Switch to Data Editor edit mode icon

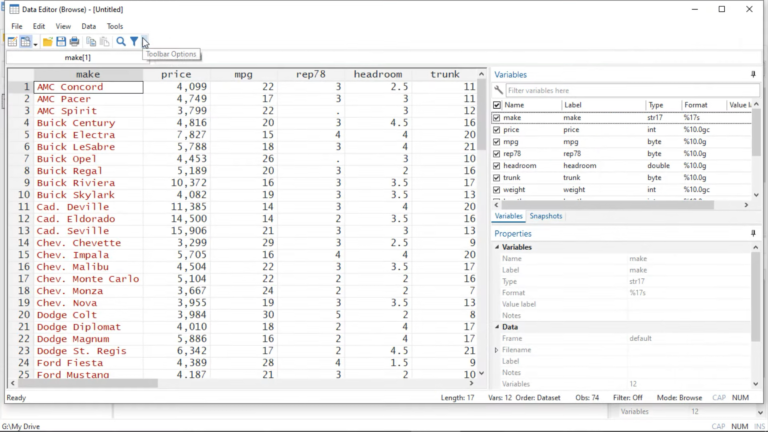click(12, 42)
